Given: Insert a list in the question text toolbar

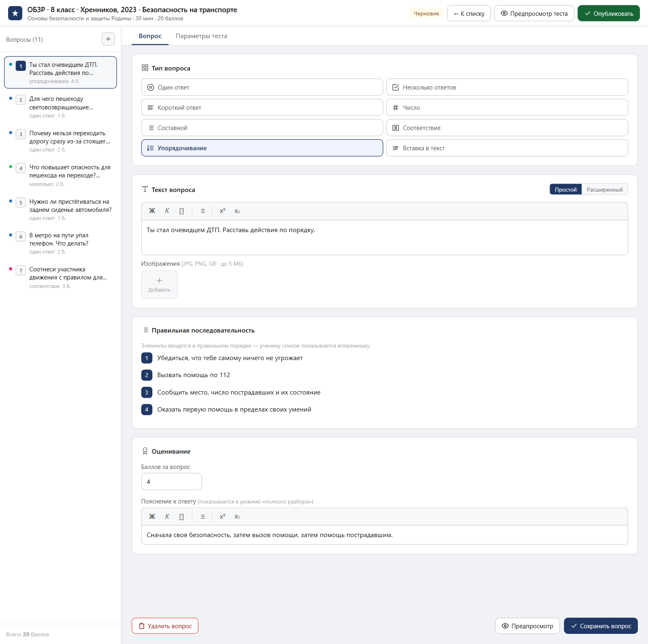Looking at the screenshot, I should [203, 211].
